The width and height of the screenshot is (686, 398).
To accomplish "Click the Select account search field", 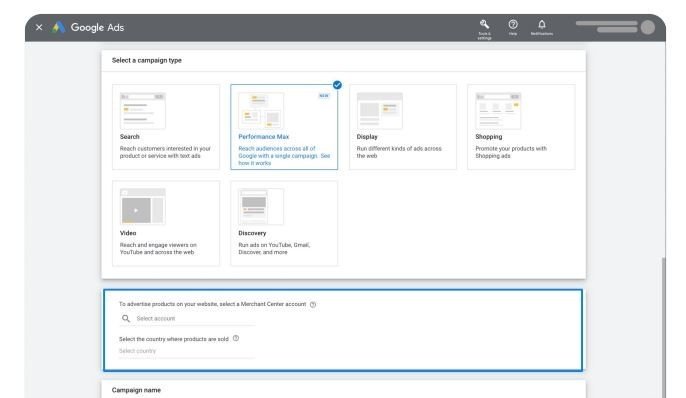I will coord(188,318).
